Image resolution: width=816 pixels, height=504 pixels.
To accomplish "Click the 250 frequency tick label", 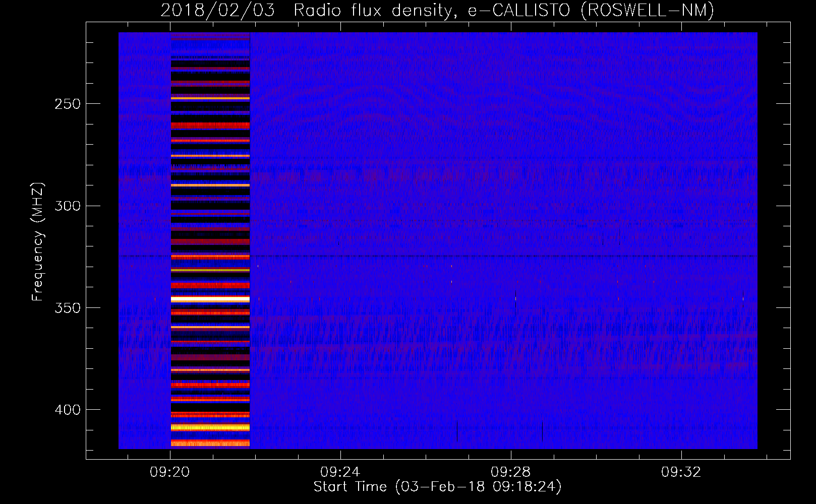I will click(68, 104).
